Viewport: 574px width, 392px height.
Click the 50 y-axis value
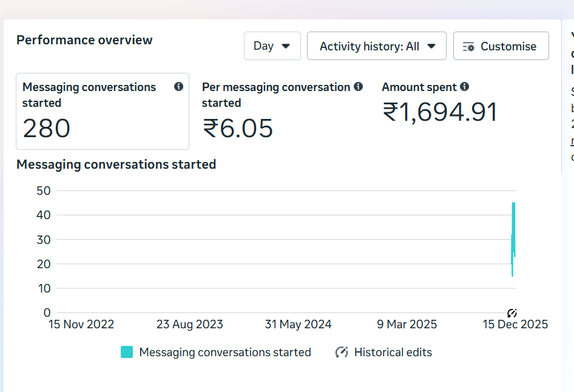click(44, 191)
